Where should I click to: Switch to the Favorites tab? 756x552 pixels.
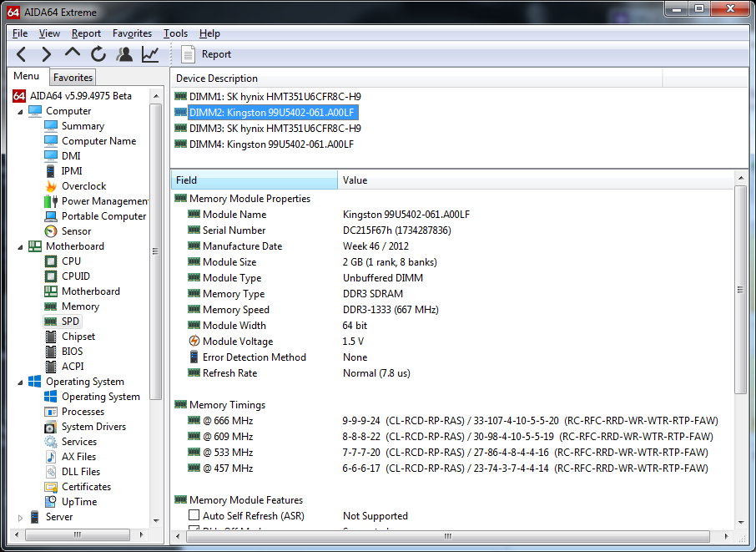click(73, 77)
